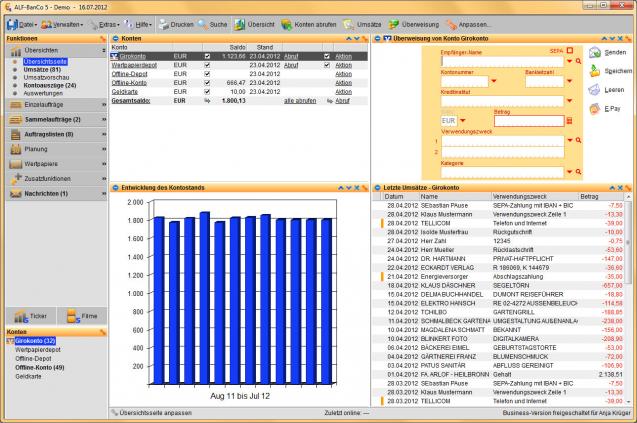This screenshot has height=423, width=637.
Task: Open the Datei menu
Action: coord(22,25)
